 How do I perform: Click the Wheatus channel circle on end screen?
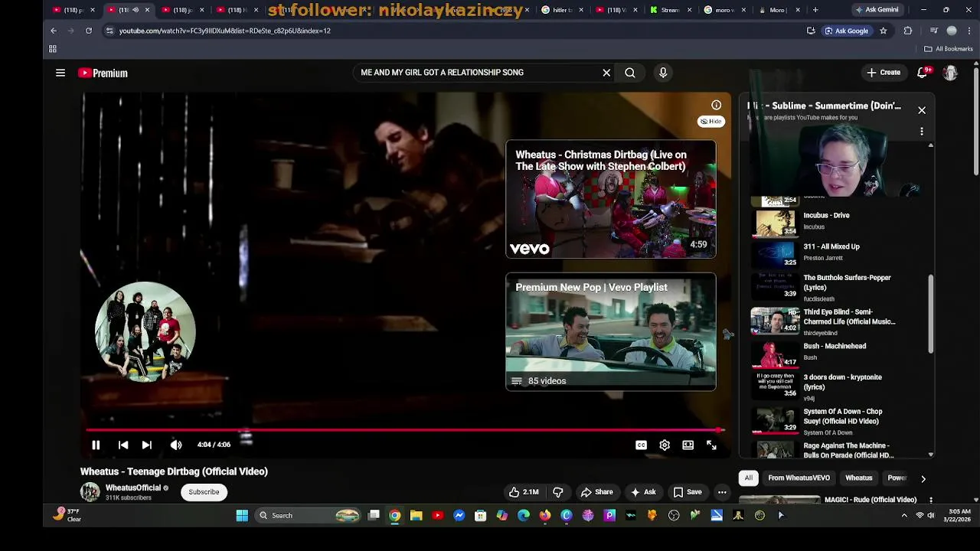coord(145,331)
